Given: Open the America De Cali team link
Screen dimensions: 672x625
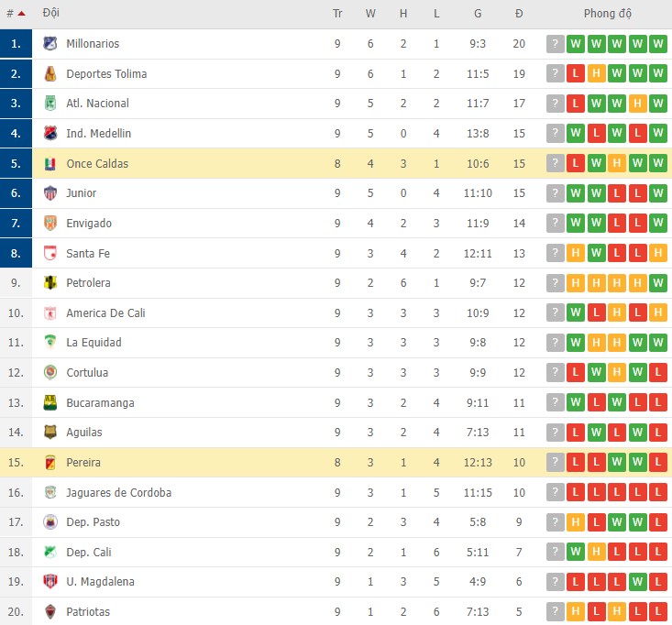Looking at the screenshot, I should pos(105,313).
